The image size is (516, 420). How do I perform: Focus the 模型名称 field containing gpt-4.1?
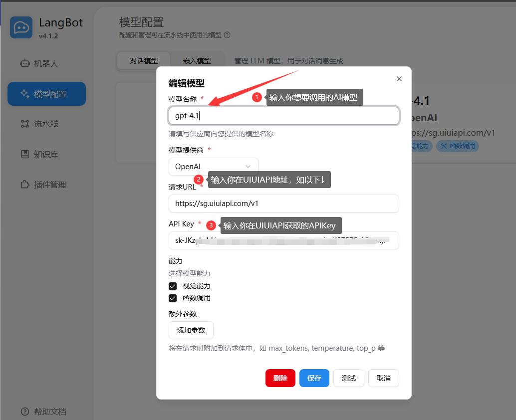pos(284,116)
